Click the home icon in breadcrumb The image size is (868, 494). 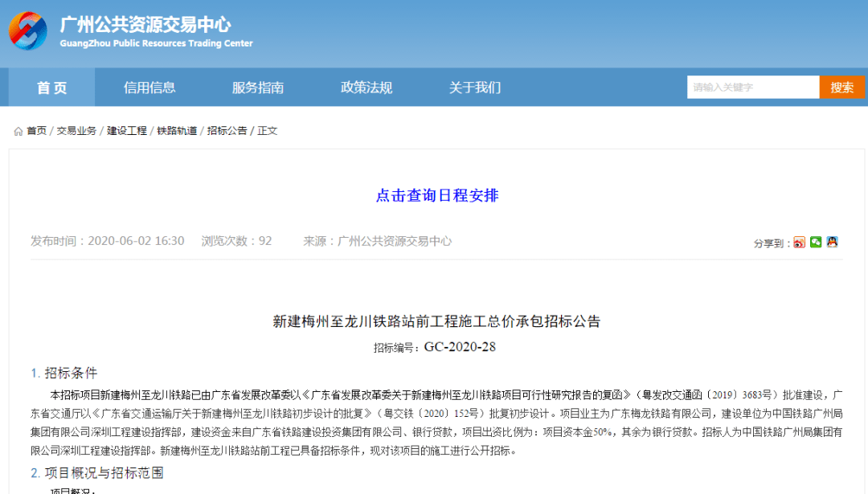(18, 131)
